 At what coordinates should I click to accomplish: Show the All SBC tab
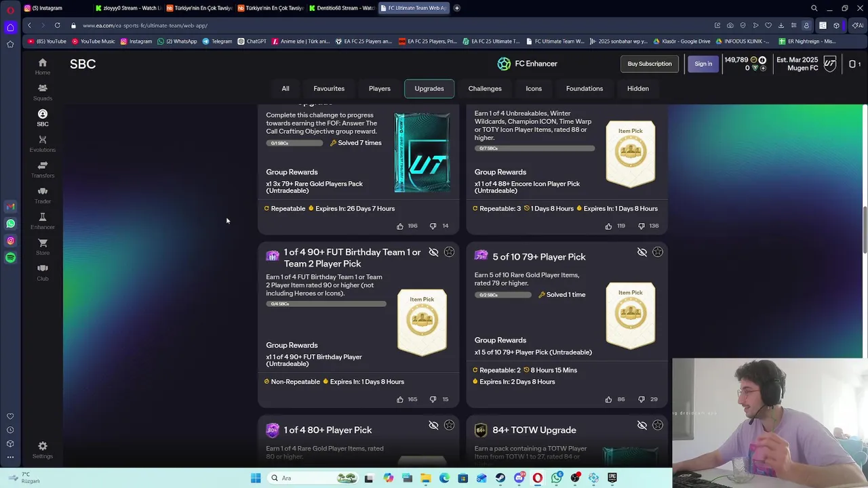pyautogui.click(x=285, y=89)
